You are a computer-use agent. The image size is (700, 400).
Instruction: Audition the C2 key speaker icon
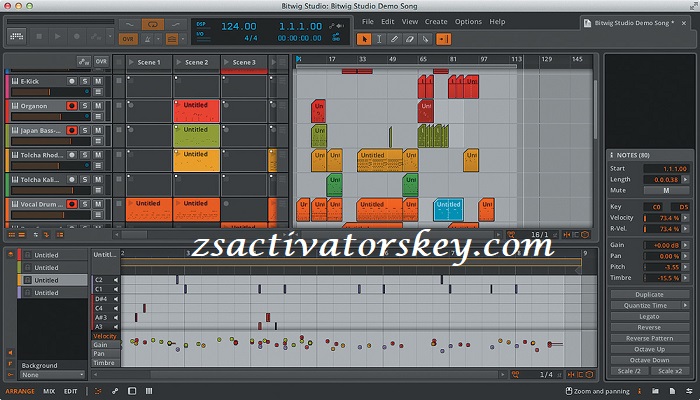pyautogui.click(x=116, y=280)
